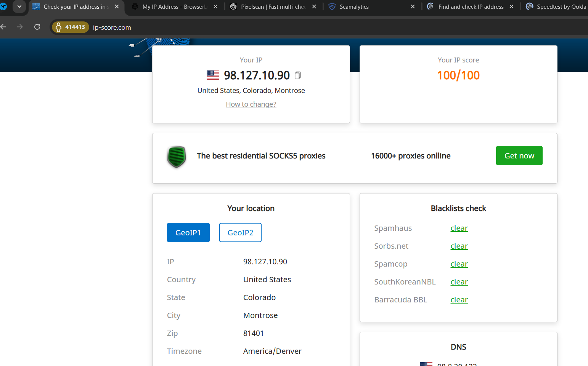Select the GeoIP1 location toggle
Image resolution: width=588 pixels, height=366 pixels.
pyautogui.click(x=188, y=233)
